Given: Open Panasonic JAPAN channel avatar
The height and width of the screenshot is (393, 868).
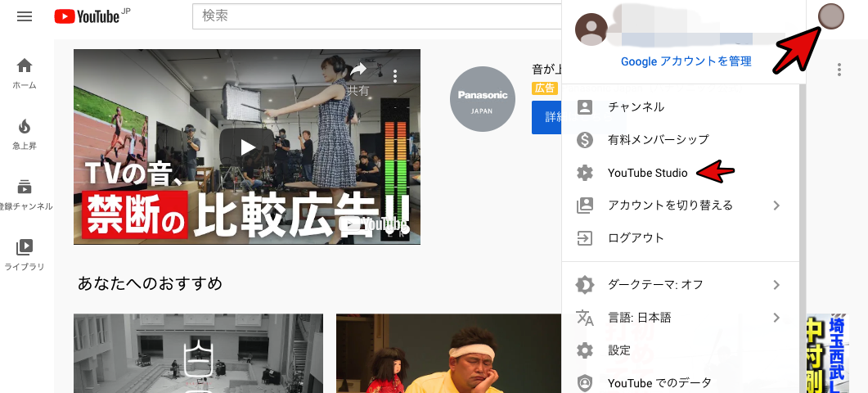Looking at the screenshot, I should pos(482,99).
